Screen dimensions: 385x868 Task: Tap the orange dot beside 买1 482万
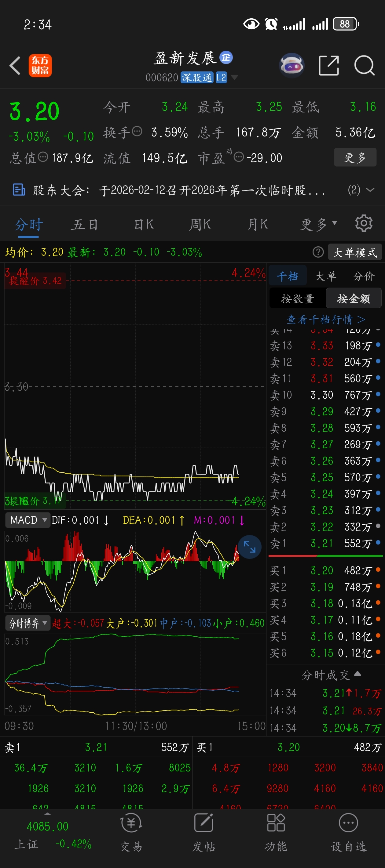[x=378, y=570]
